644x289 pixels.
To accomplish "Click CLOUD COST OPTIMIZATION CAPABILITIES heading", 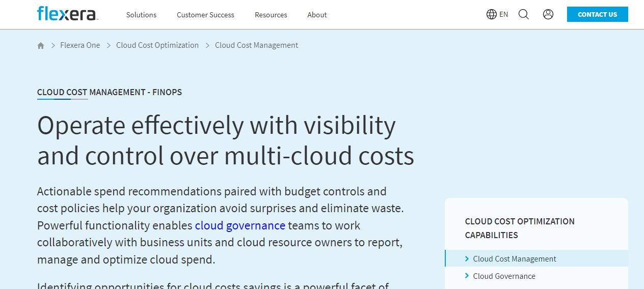I will point(520,228).
